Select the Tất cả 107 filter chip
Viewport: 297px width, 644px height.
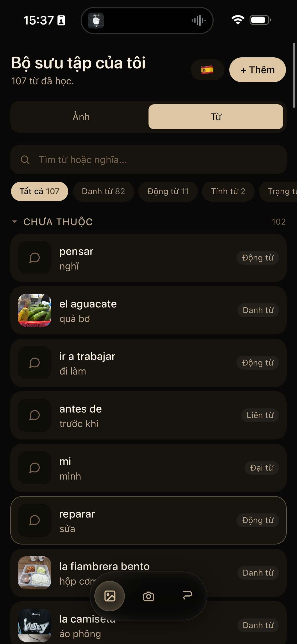tap(40, 191)
